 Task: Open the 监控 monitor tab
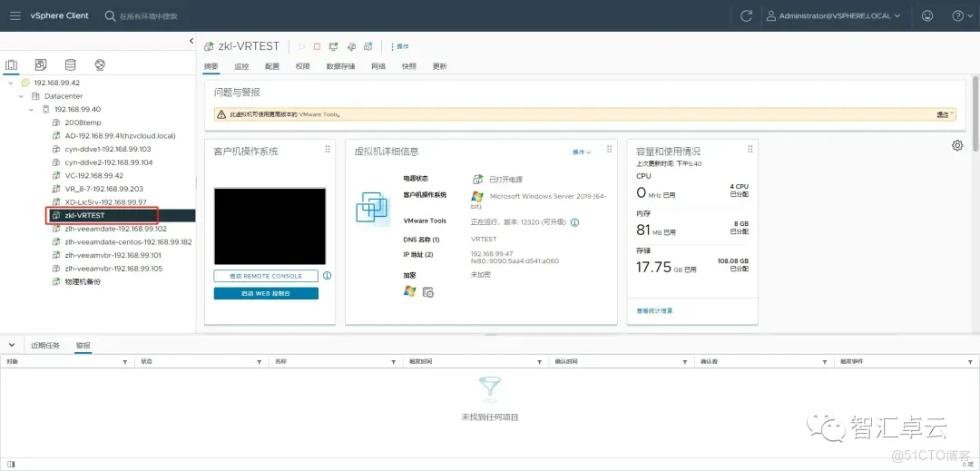(241, 66)
